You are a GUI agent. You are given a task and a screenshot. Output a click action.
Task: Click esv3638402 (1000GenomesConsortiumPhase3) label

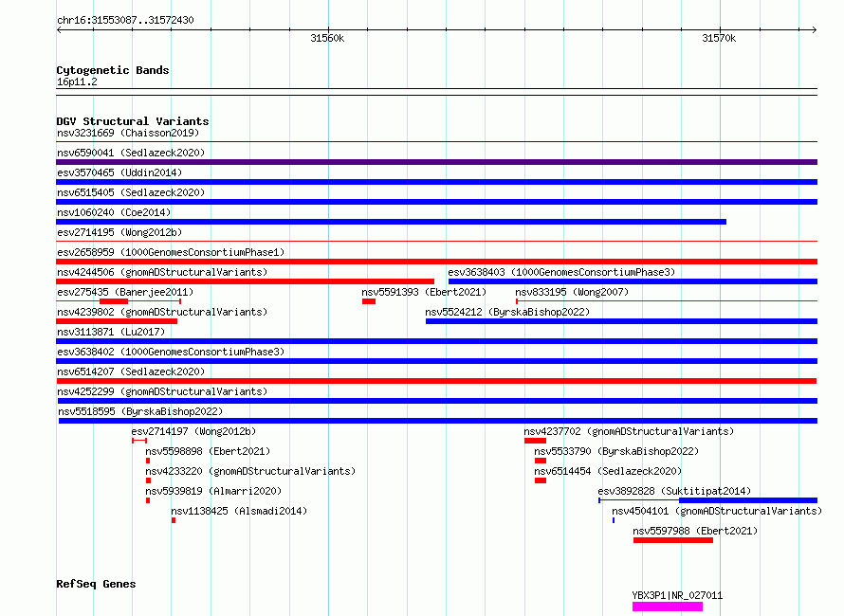pos(171,352)
